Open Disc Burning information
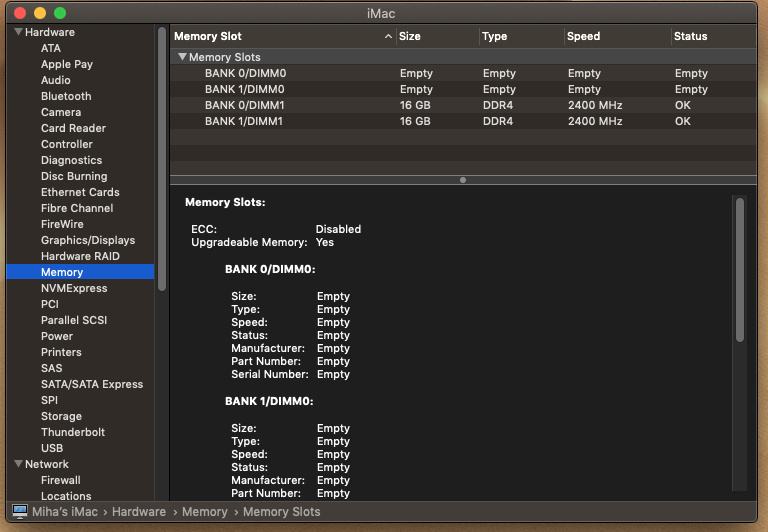Viewport: 768px width, 532px height. pos(74,176)
